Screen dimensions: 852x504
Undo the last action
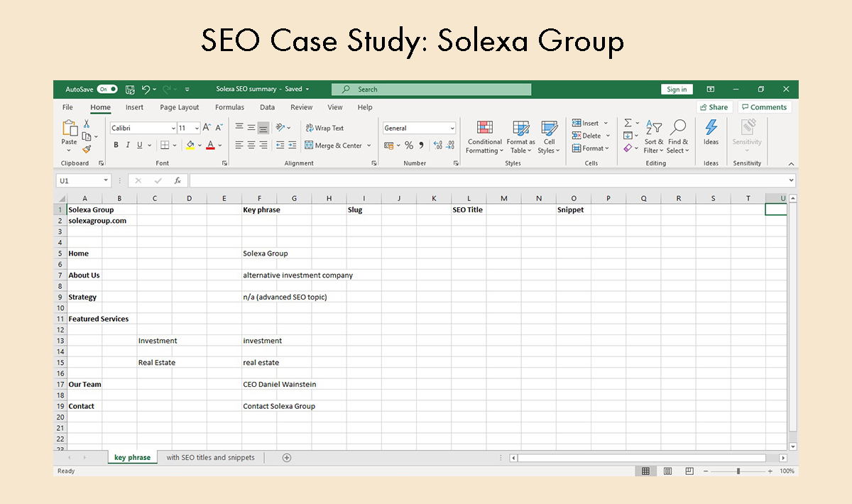146,89
